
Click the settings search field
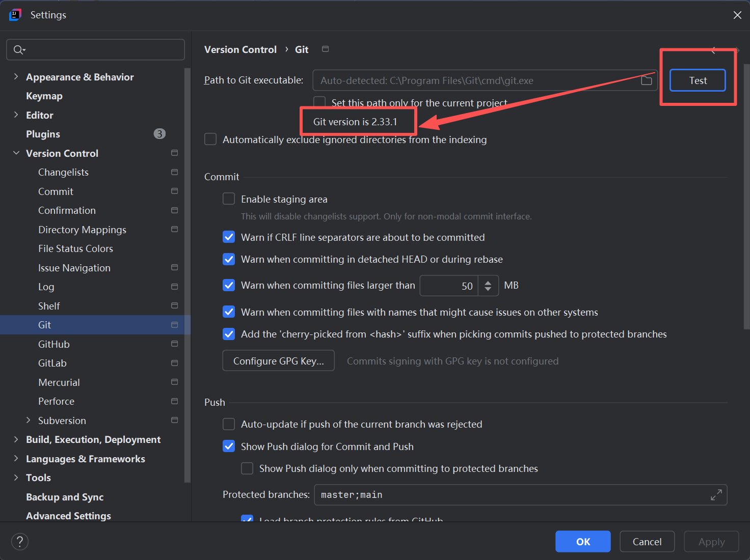(95, 49)
